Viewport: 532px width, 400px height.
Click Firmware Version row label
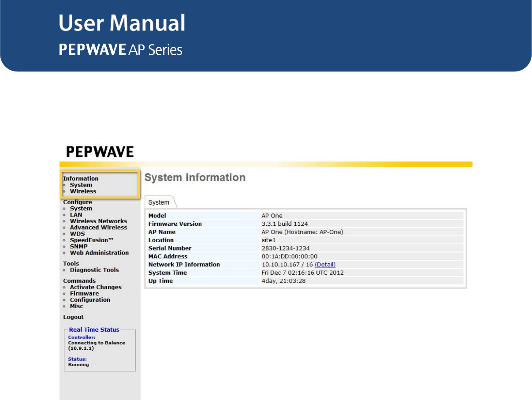tap(175, 224)
